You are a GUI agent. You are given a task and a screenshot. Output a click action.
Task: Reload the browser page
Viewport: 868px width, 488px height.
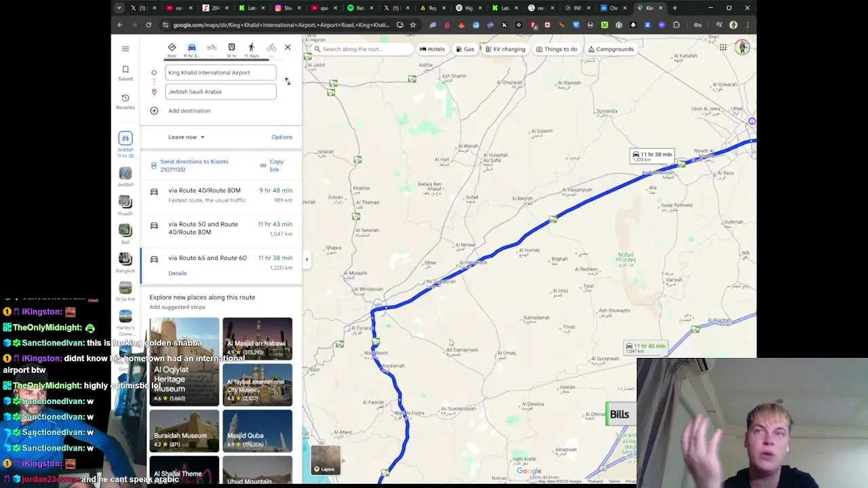(150, 25)
